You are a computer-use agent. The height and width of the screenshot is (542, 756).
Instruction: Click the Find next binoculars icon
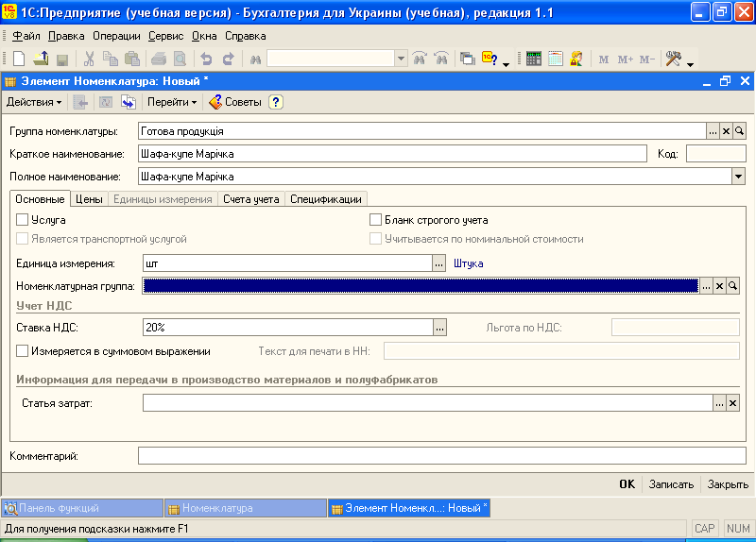click(x=420, y=59)
